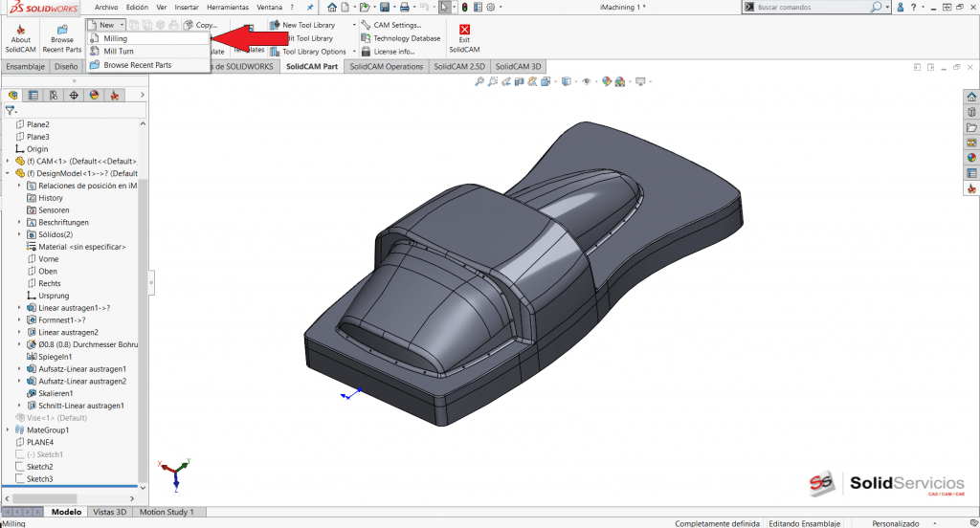
Task: Open Browse Recent Parts in ribbon
Action: [61, 31]
